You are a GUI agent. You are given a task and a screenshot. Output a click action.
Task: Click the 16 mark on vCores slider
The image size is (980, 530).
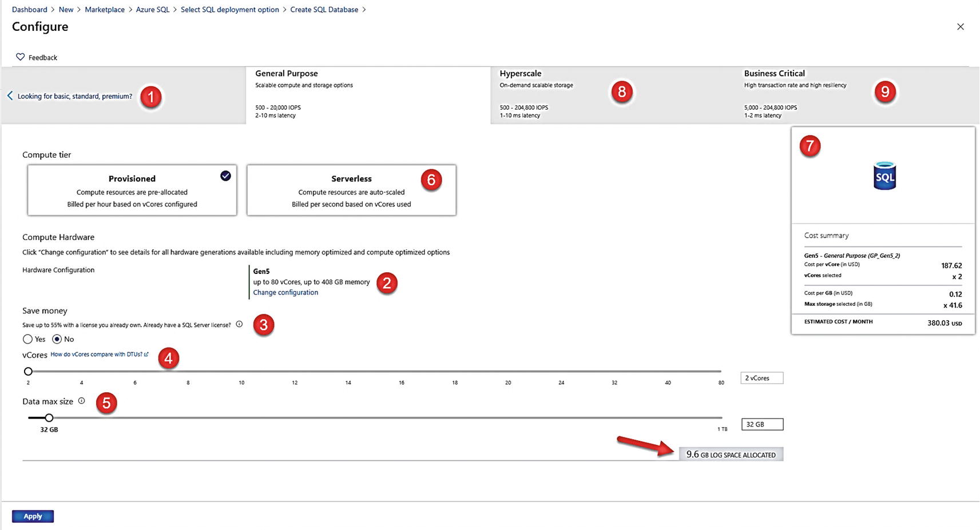point(402,382)
